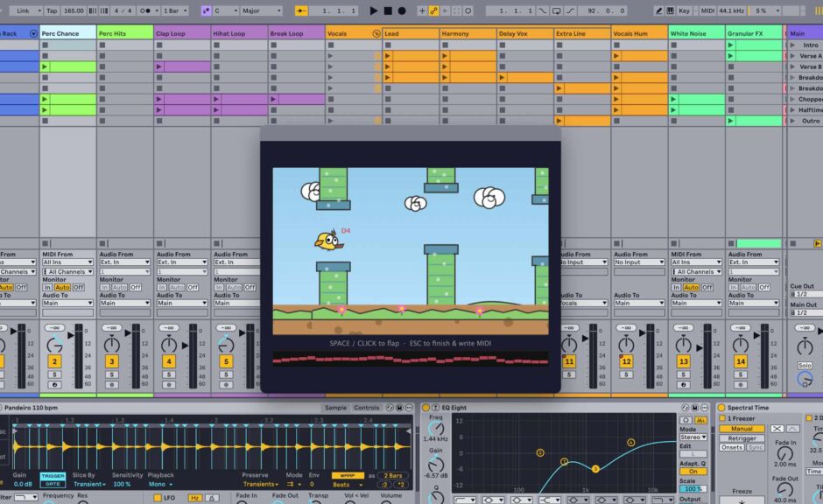Toggle EQ Eight device power button
The height and width of the screenshot is (504, 823).
point(426,408)
